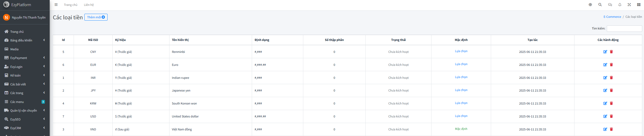
Task: Delete the Euro currency row
Action: 611,65
